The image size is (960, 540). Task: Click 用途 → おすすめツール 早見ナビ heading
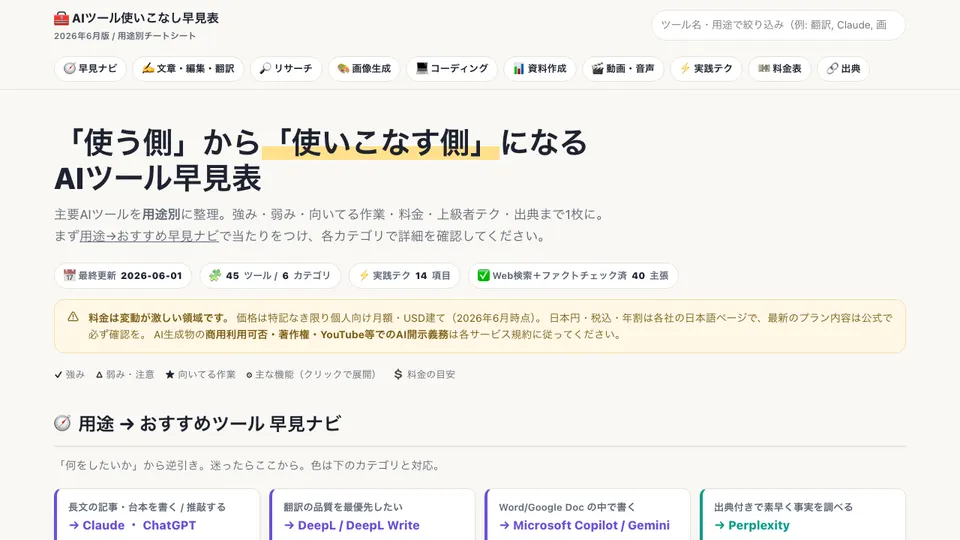[x=209, y=424]
